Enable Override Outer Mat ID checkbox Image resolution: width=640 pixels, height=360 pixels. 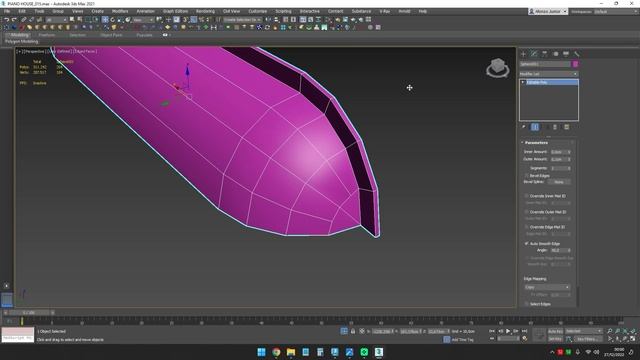527,212
